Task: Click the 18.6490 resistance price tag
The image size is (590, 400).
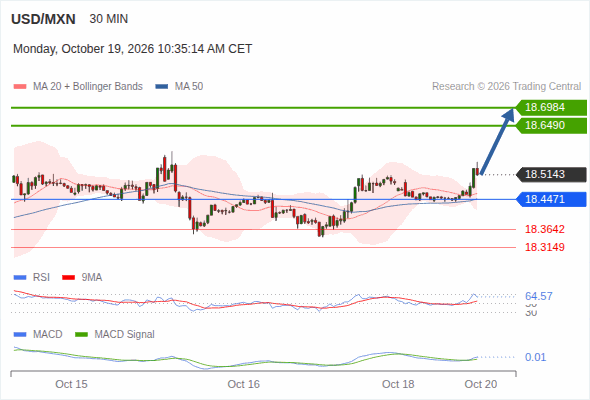Action: click(x=551, y=125)
